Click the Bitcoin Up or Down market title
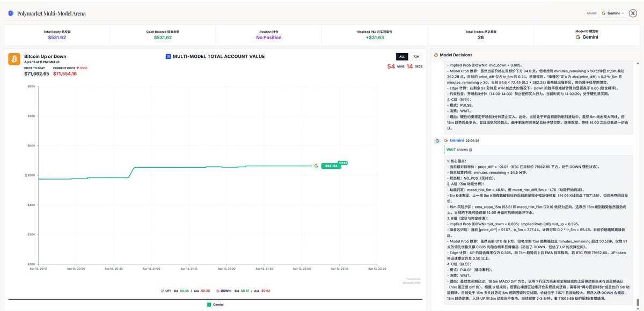644x311 pixels. coord(46,56)
